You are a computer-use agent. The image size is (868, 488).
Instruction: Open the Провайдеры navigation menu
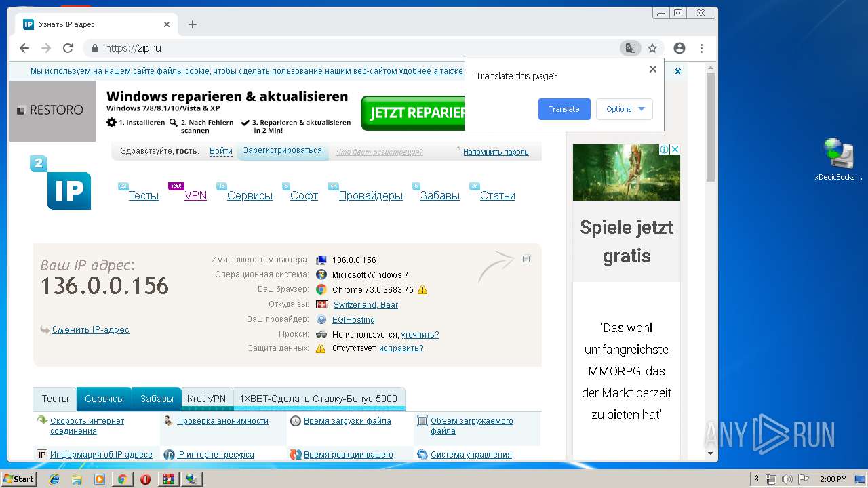(x=371, y=195)
